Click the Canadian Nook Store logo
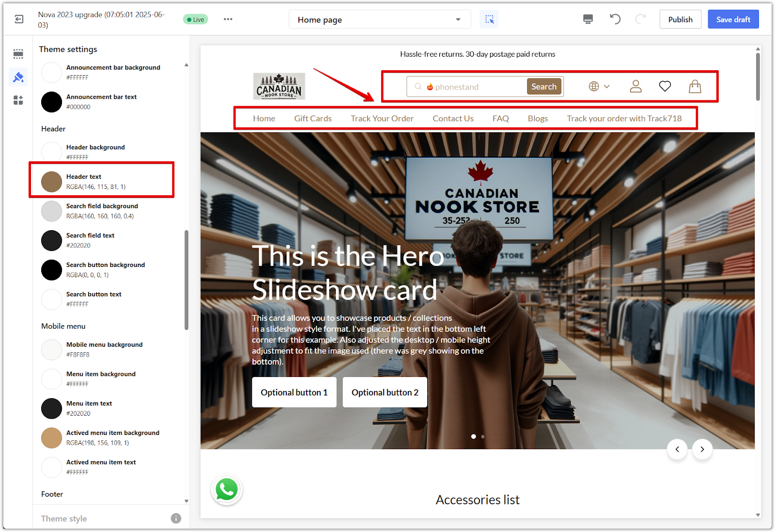 [x=279, y=86]
